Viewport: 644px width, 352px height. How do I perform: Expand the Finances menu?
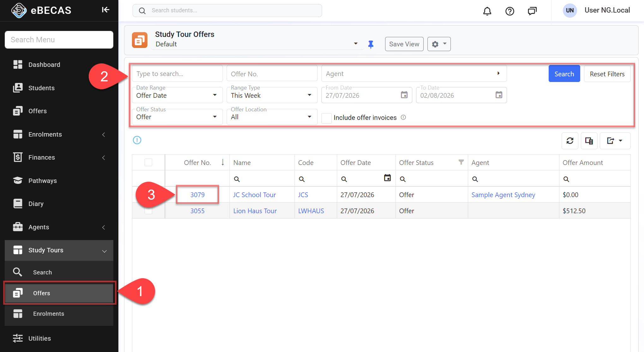[x=59, y=157]
